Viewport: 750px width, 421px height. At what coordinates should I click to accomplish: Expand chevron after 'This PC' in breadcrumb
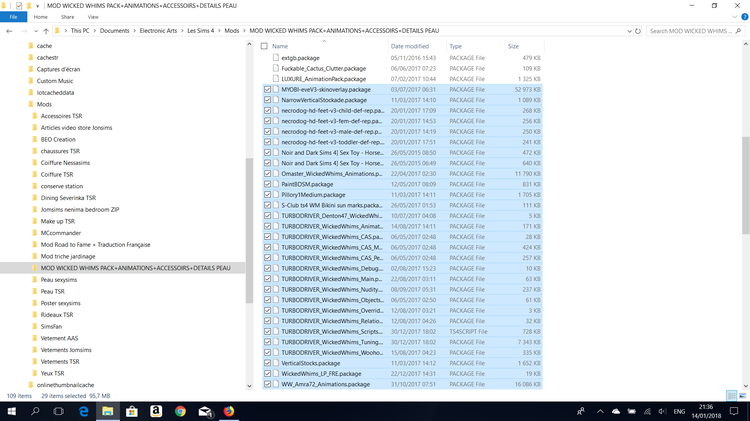coord(95,31)
